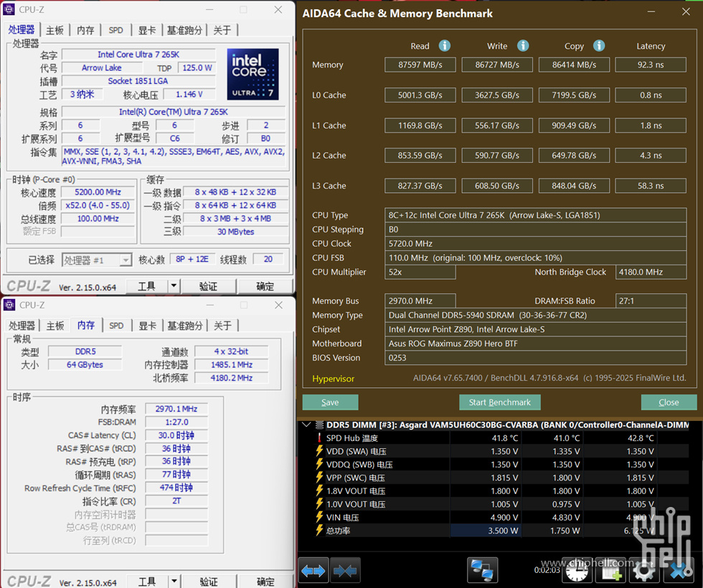Open 显卡 tab in processor CPU-Z window
The image size is (703, 588).
click(146, 30)
